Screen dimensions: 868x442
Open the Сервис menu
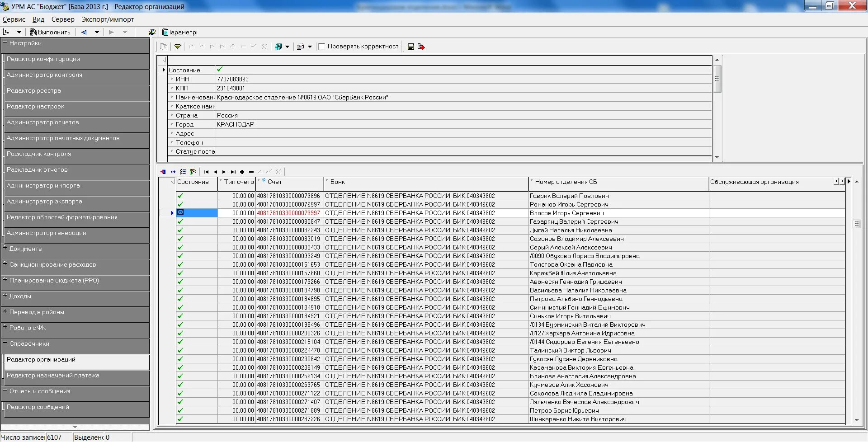point(14,19)
